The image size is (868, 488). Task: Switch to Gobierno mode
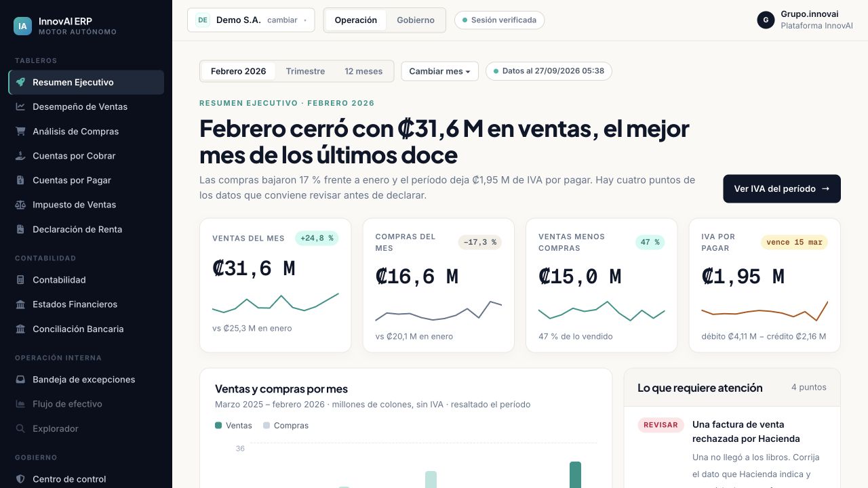(416, 20)
